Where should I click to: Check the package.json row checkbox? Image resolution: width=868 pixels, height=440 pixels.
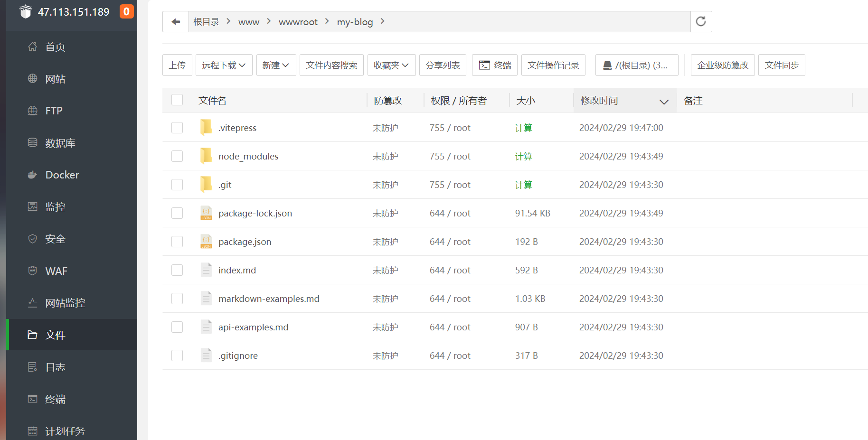click(x=177, y=242)
